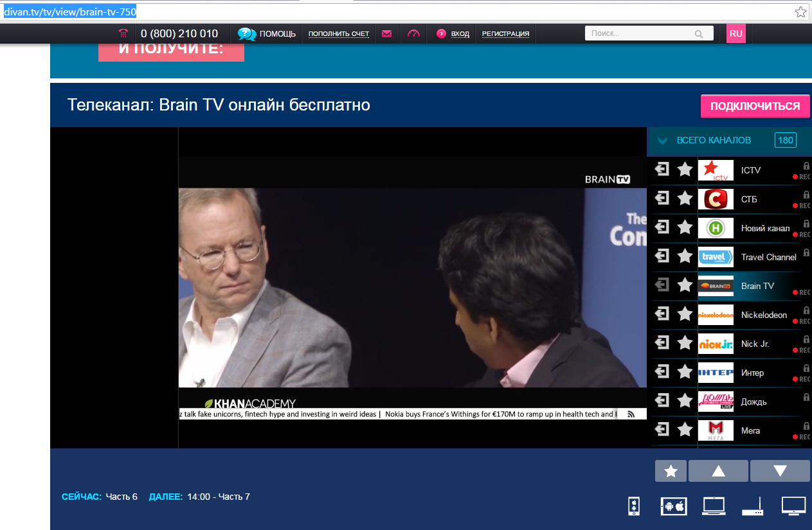Click the smartphone device icon

[633, 506]
